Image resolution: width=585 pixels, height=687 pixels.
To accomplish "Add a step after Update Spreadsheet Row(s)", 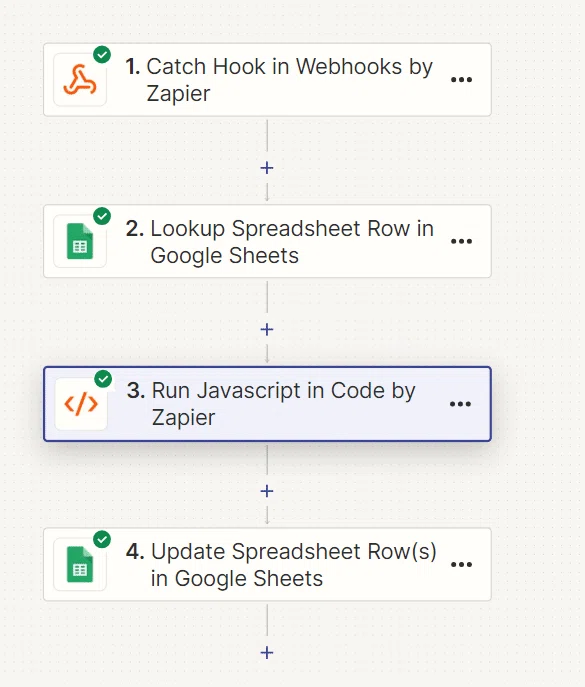I will (x=267, y=653).
